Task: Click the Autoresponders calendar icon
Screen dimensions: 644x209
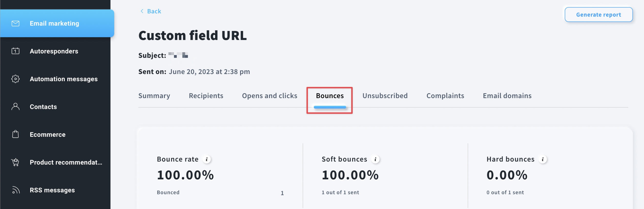Action: point(15,51)
